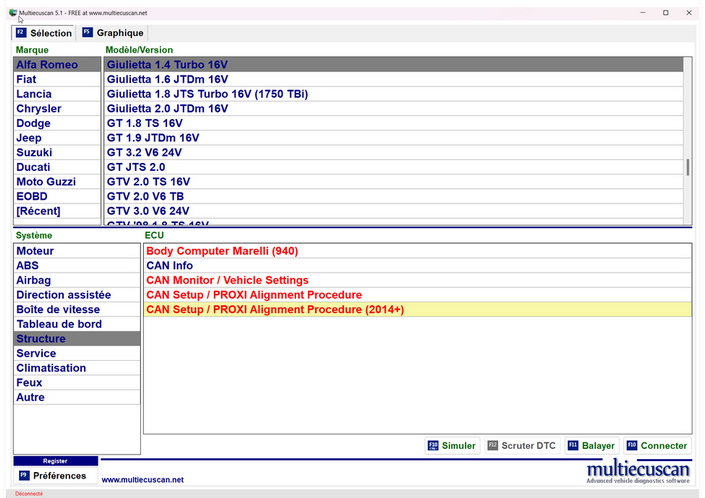The image size is (705, 498).
Task: Click the F5 icon on Graphique tab
Action: pos(87,32)
